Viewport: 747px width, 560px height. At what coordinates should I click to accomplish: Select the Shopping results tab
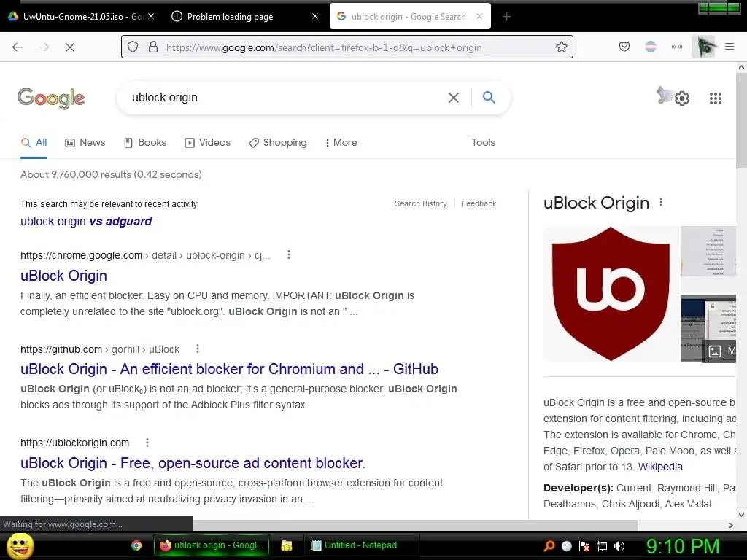[x=278, y=142]
